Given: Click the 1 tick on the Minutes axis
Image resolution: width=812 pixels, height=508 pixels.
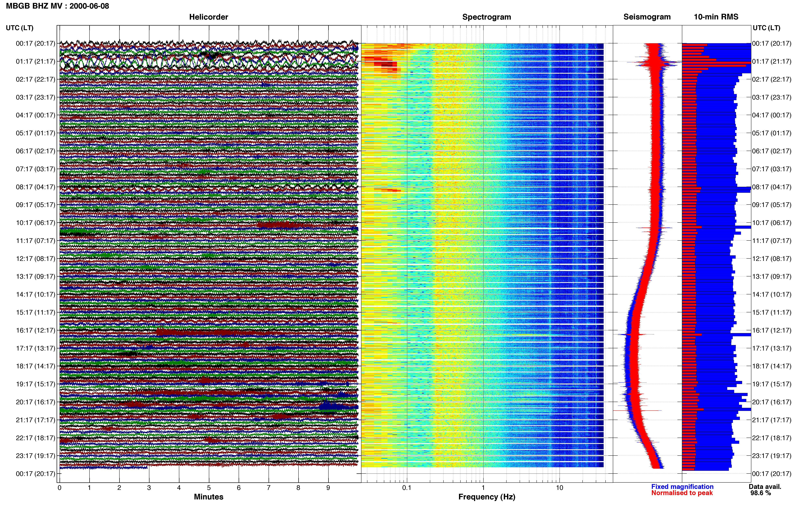Looking at the screenshot, I should (x=89, y=487).
